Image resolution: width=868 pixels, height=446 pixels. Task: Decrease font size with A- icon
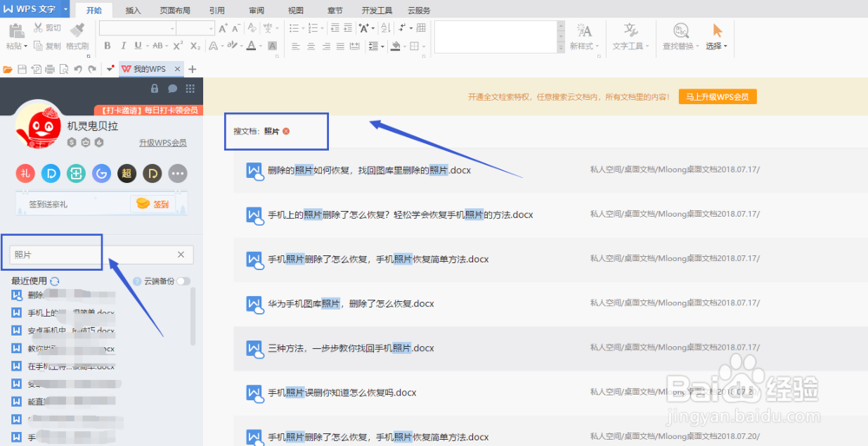236,29
